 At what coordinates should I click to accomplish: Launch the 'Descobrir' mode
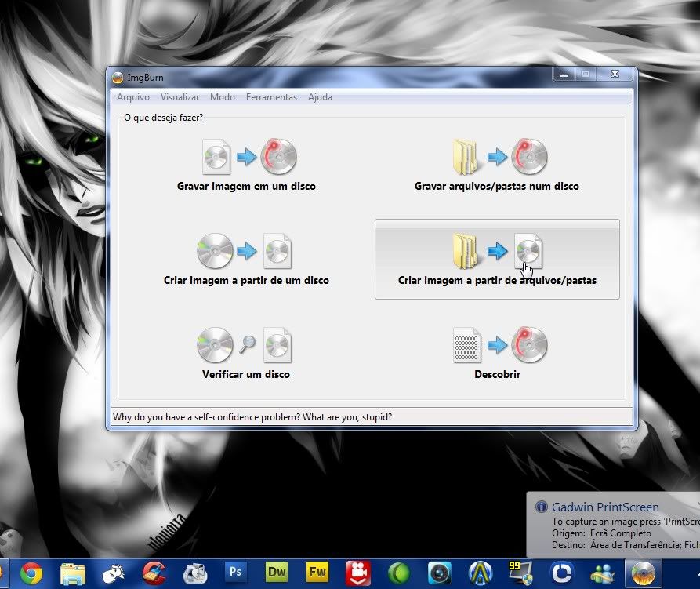point(497,346)
